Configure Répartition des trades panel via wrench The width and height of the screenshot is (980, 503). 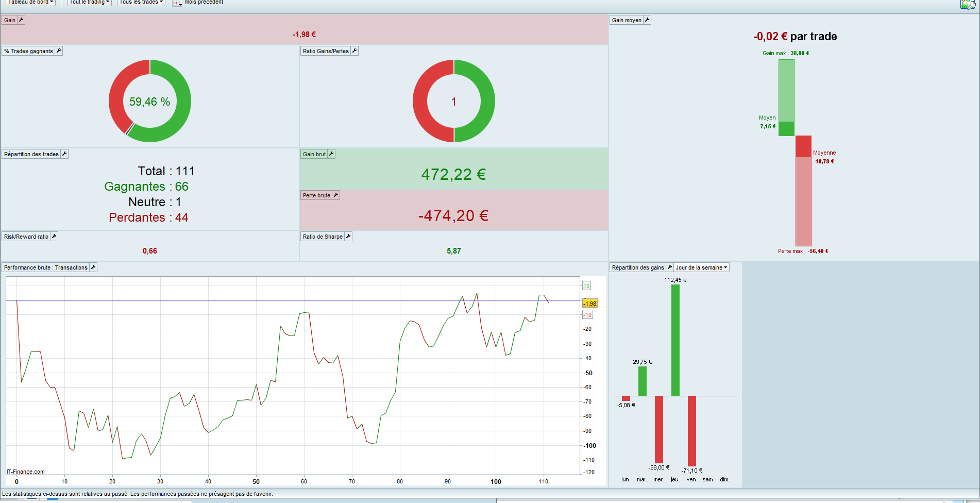pos(64,154)
